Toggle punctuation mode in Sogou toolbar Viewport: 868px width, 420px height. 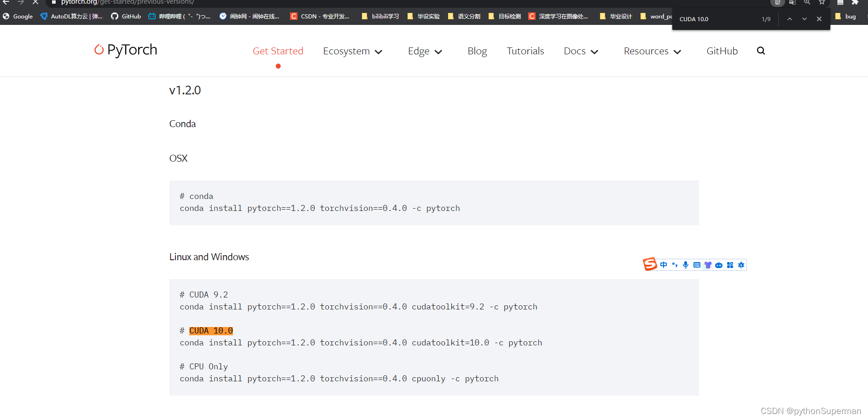(675, 265)
